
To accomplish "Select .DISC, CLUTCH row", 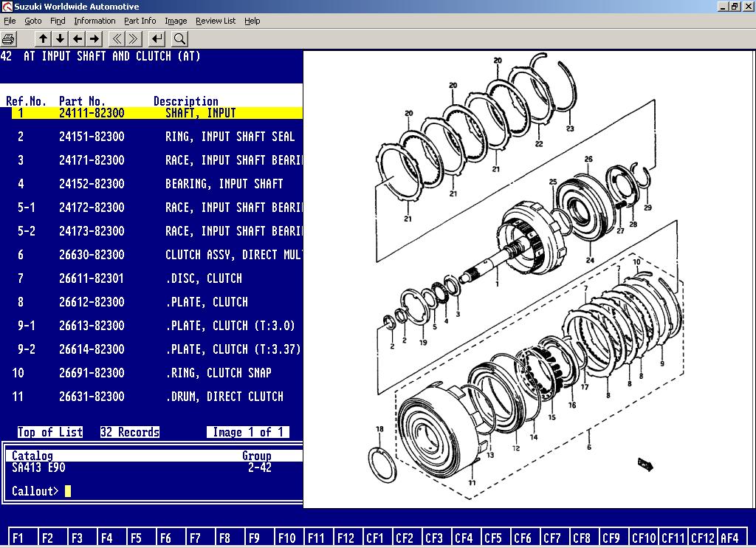I will pos(157,278).
